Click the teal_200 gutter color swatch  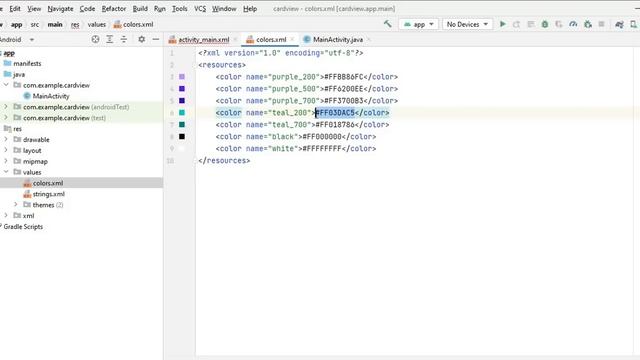[x=182, y=113]
